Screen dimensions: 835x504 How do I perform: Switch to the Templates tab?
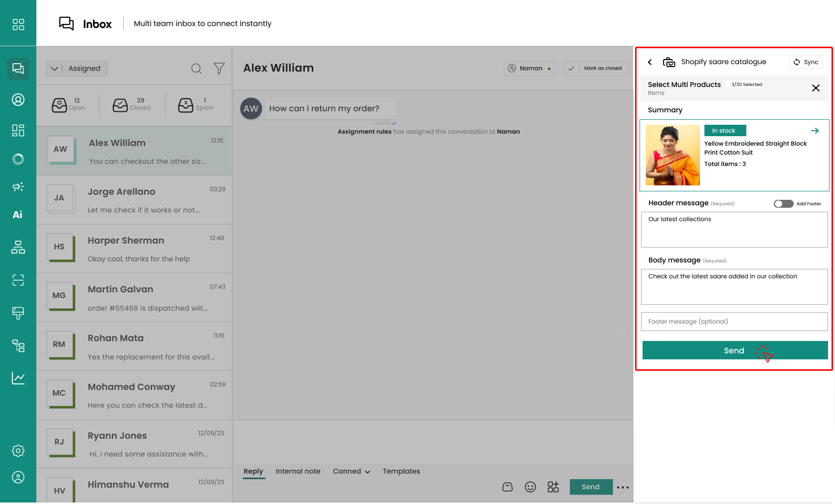[x=401, y=471]
